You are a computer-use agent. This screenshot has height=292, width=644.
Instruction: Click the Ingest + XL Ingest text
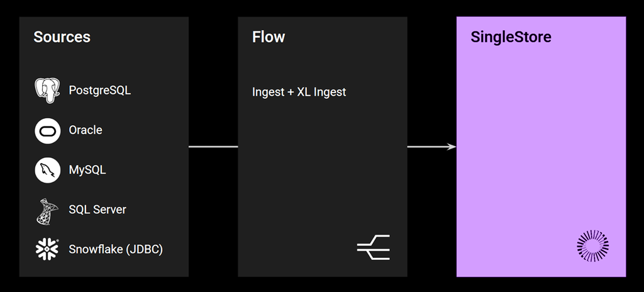[299, 92]
